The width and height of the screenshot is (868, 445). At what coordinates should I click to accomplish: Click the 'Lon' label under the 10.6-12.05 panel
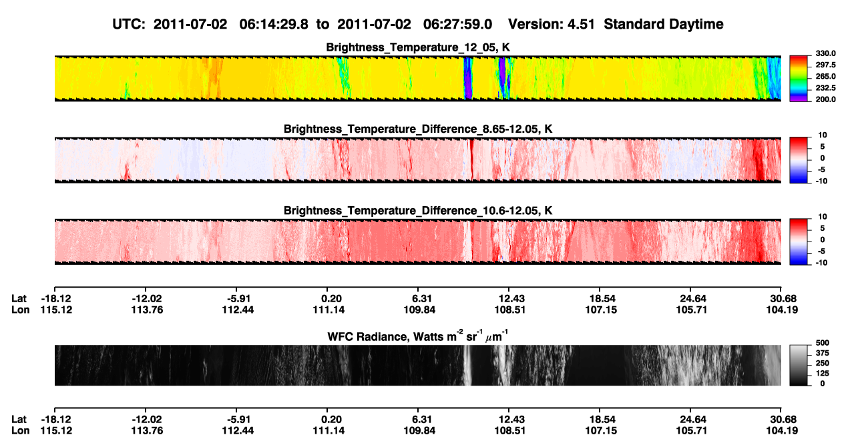(20, 309)
